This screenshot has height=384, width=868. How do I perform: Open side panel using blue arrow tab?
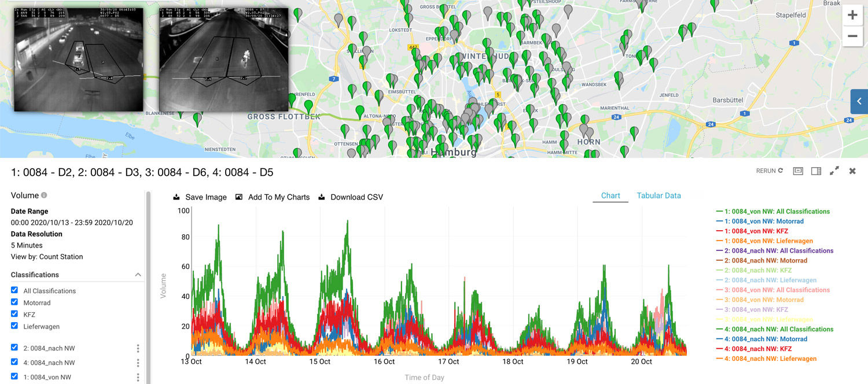[859, 101]
